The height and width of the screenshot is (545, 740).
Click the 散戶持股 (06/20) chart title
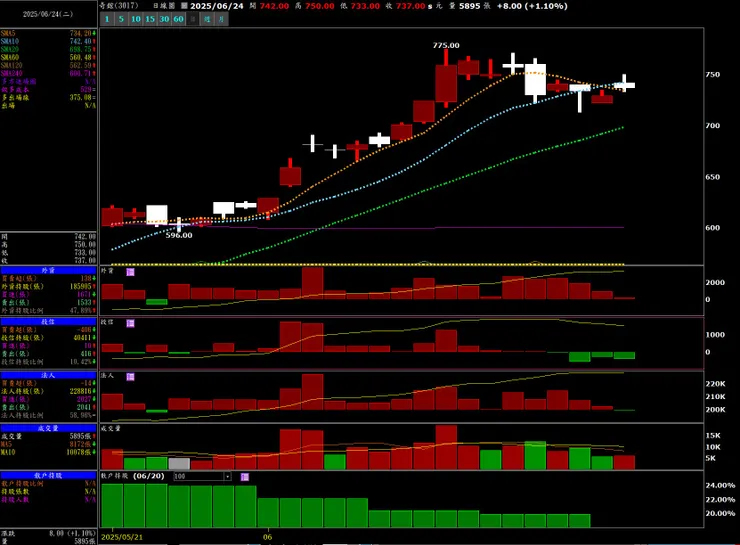tap(133, 476)
